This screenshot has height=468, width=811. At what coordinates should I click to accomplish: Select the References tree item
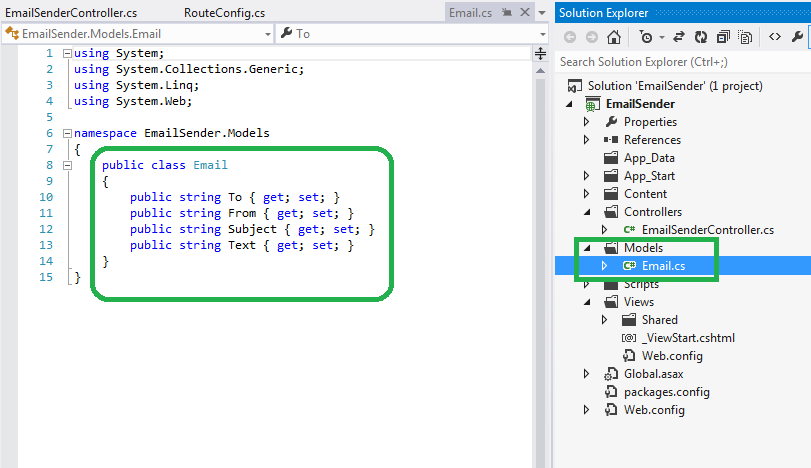pos(652,140)
